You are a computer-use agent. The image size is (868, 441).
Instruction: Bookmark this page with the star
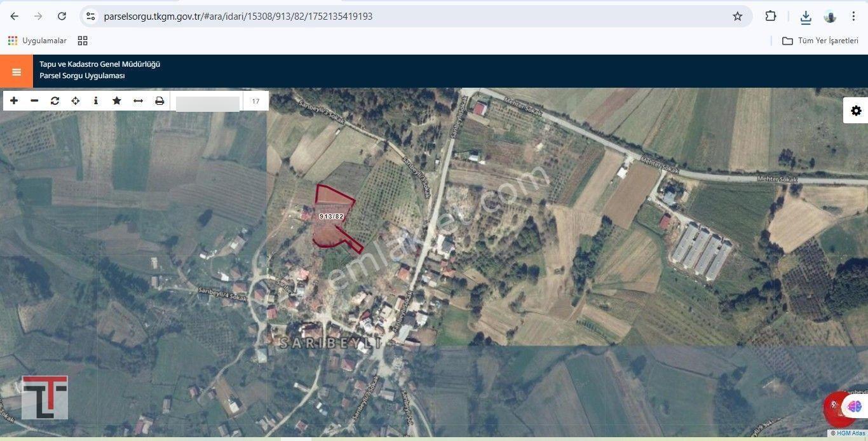737,17
